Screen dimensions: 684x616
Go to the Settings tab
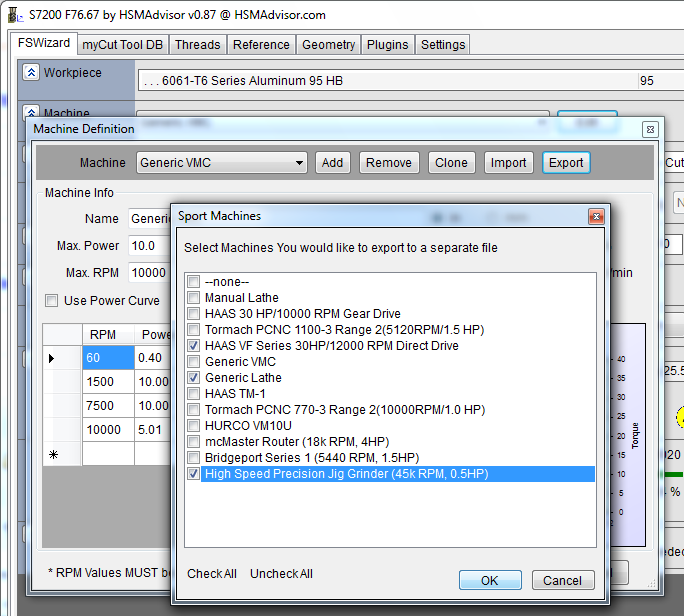click(443, 45)
